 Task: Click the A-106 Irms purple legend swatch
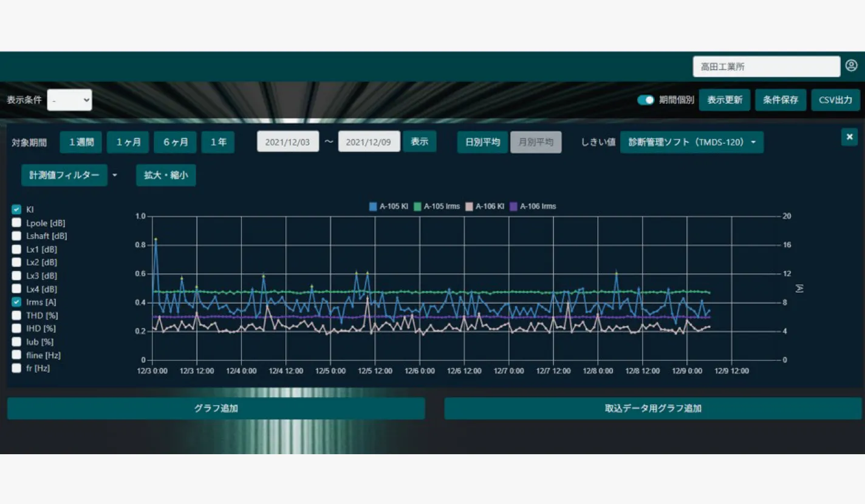click(x=513, y=206)
